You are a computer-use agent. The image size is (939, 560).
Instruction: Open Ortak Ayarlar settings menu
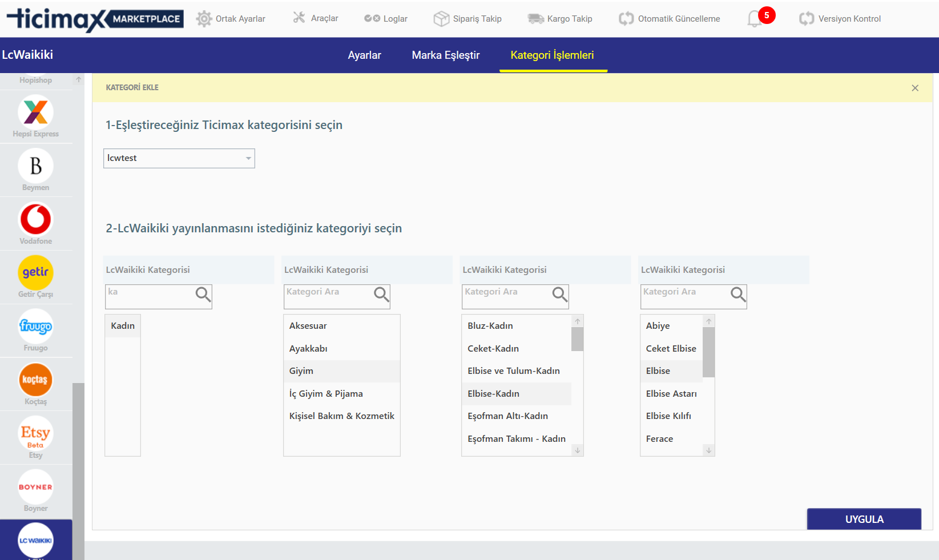231,19
